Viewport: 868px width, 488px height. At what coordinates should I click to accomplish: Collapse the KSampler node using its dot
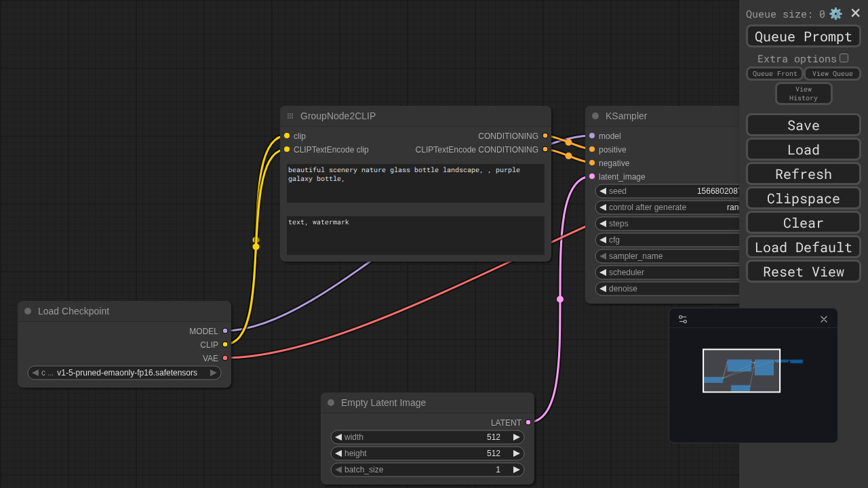point(595,116)
